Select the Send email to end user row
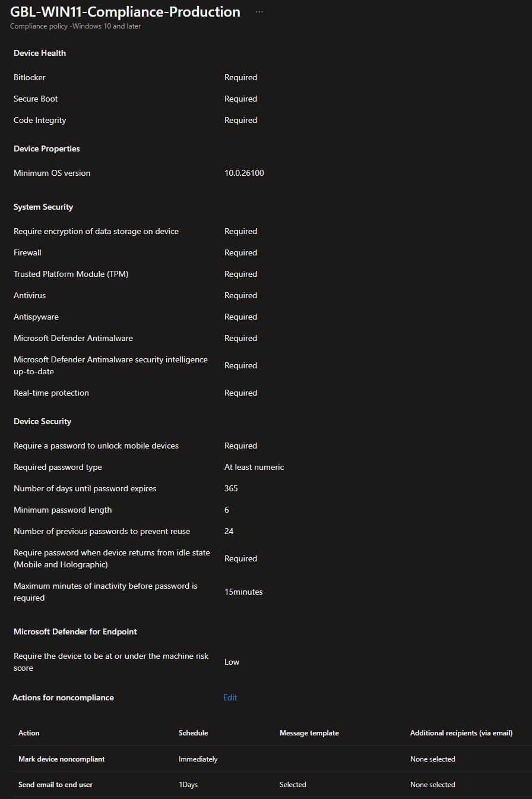This screenshot has height=799, width=532. (55, 785)
